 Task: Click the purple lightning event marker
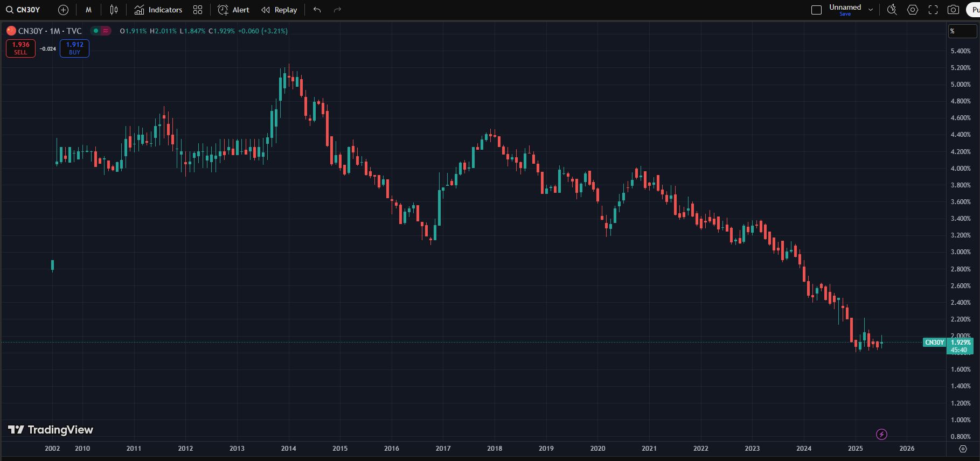coord(881,434)
